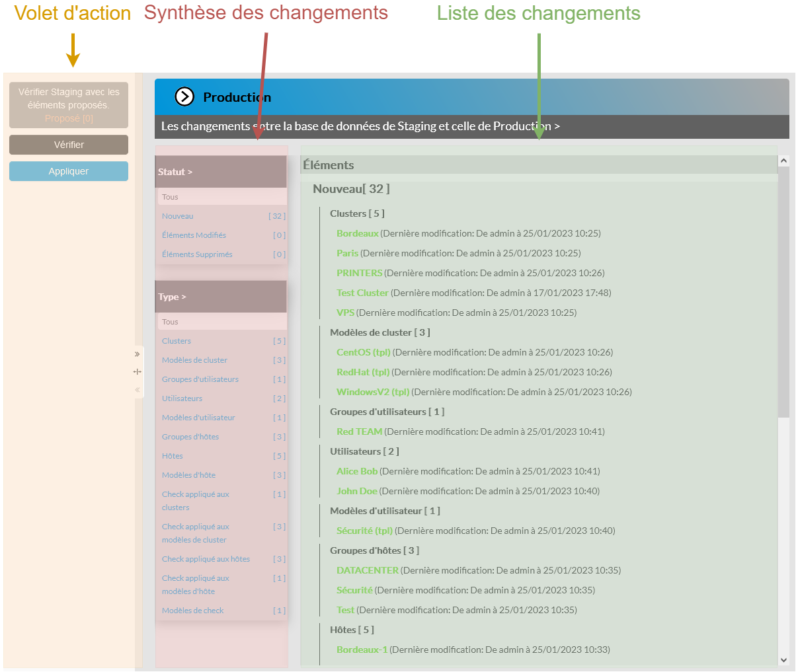Open the Red TEAM user group link
This screenshot has width=796, height=672.
(359, 431)
